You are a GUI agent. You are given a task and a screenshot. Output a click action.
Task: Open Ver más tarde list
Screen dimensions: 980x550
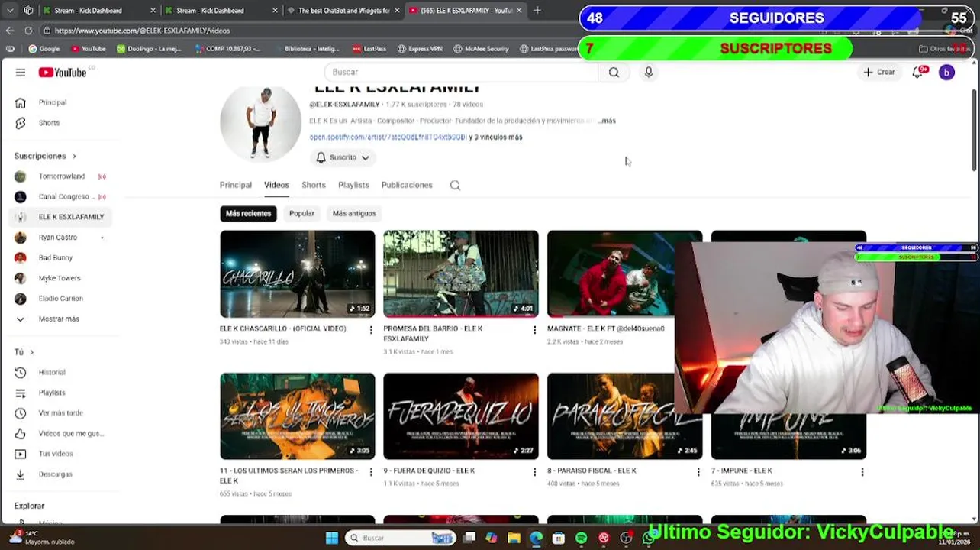pyautogui.click(x=60, y=412)
